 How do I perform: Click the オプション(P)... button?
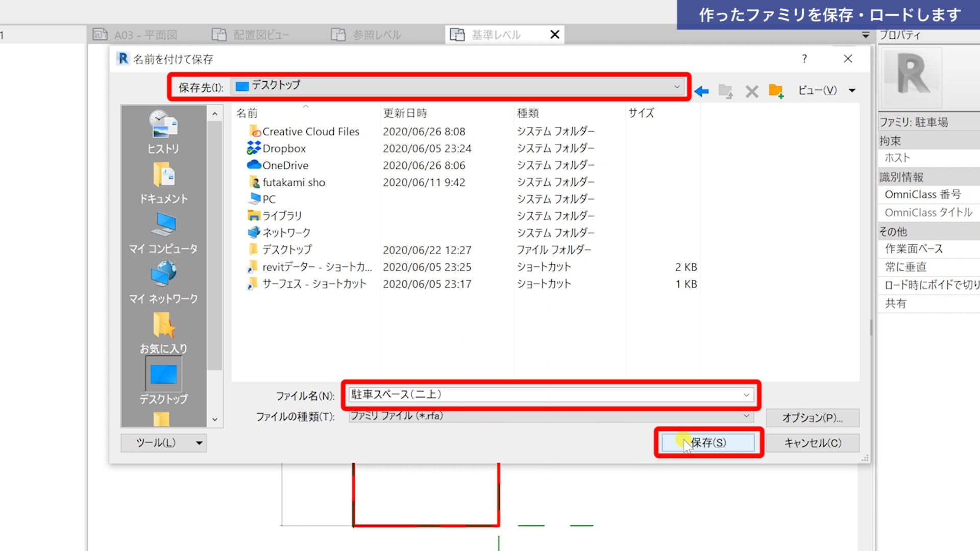[812, 418]
